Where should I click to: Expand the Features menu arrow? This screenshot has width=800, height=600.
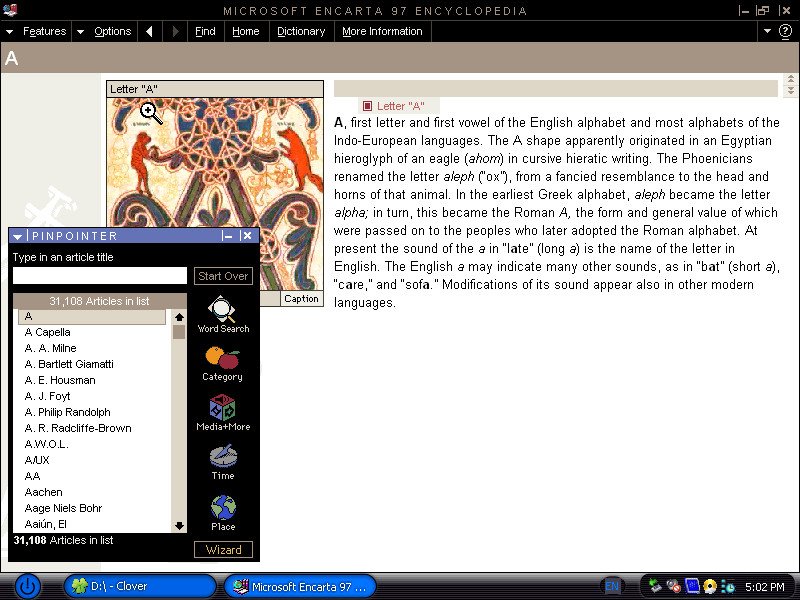coord(9,32)
